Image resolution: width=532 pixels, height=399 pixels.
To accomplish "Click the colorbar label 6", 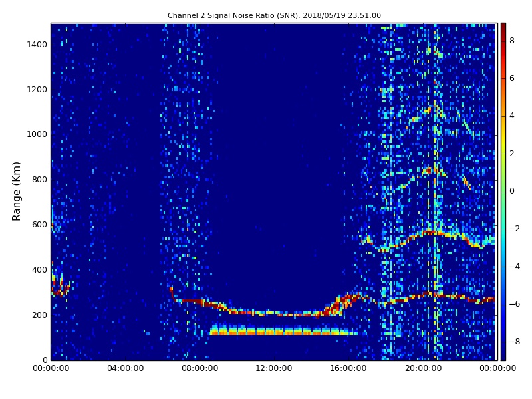I will [x=512, y=78].
